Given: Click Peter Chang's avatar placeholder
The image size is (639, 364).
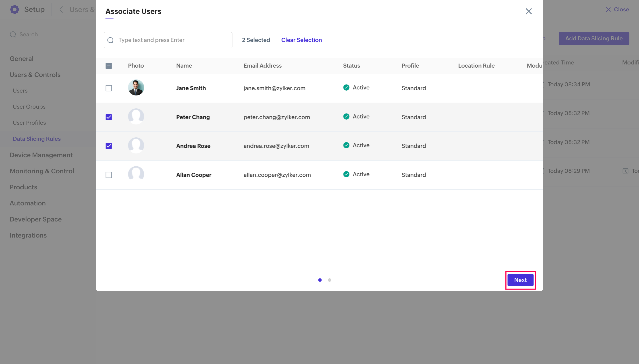Looking at the screenshot, I should 136,116.
